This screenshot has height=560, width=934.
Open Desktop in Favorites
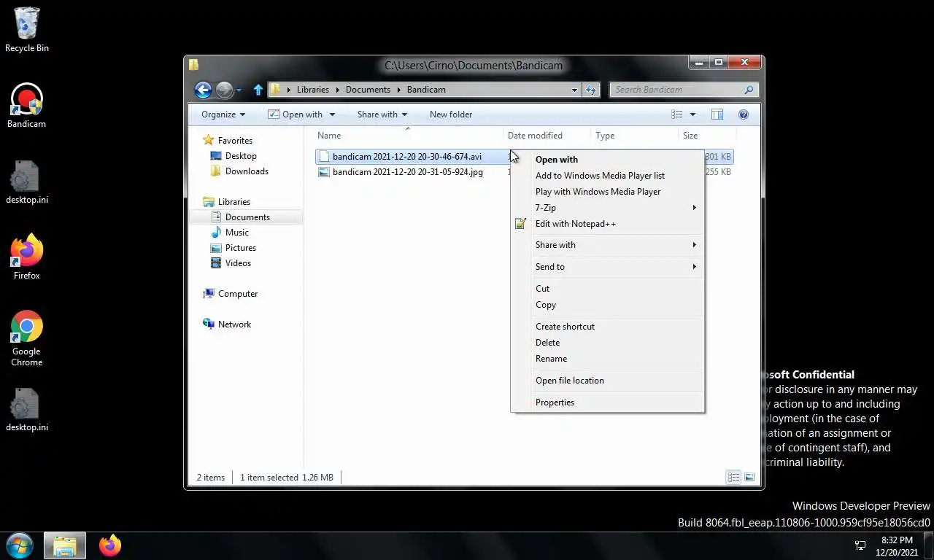[233, 156]
